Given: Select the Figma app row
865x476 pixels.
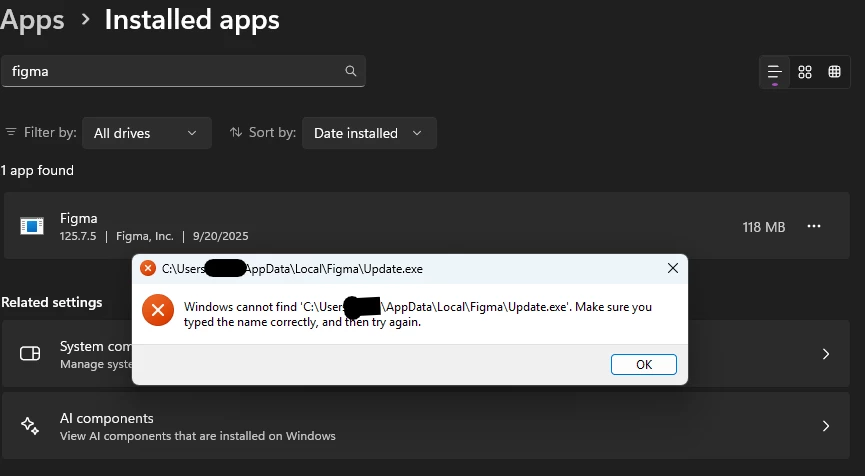Looking at the screenshot, I should click(426, 226).
